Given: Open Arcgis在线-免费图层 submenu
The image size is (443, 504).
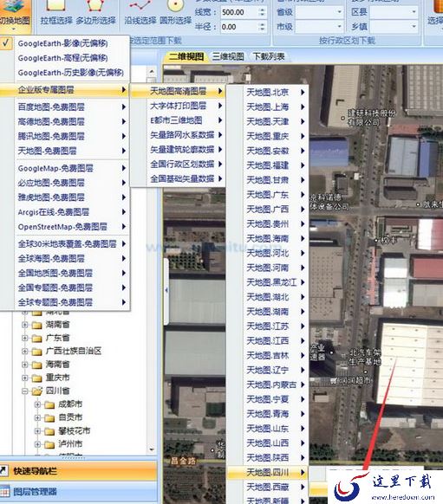Looking at the screenshot, I should pos(65,212).
